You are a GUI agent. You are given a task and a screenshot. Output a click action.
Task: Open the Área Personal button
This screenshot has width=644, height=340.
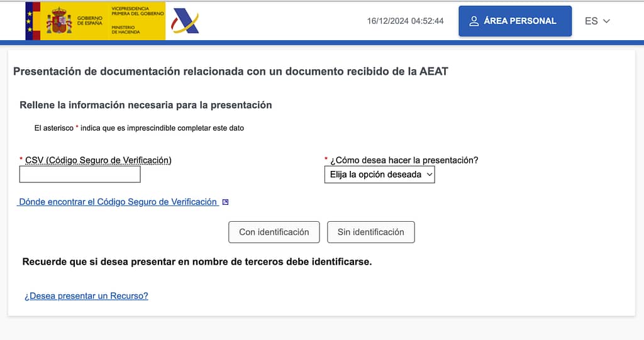pyautogui.click(x=515, y=21)
